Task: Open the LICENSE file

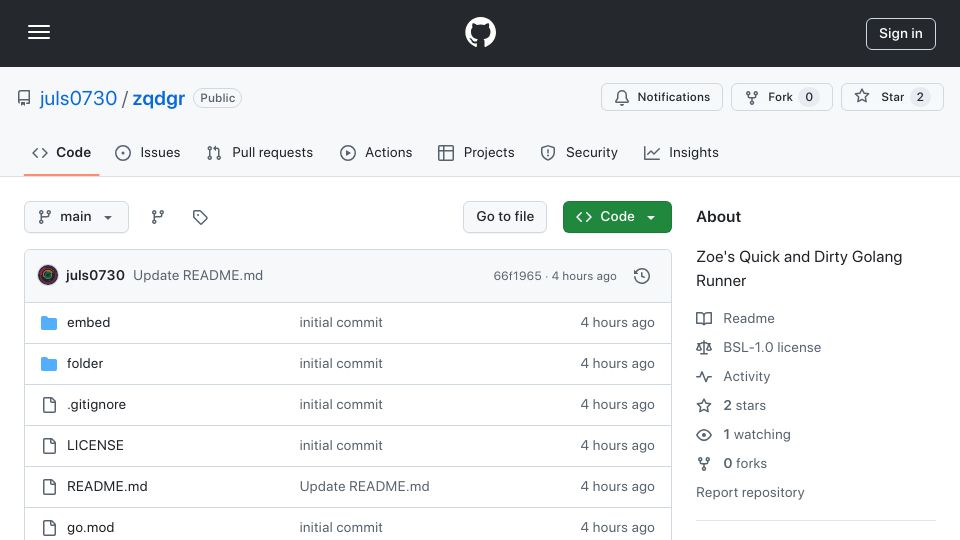Action: click(96, 446)
